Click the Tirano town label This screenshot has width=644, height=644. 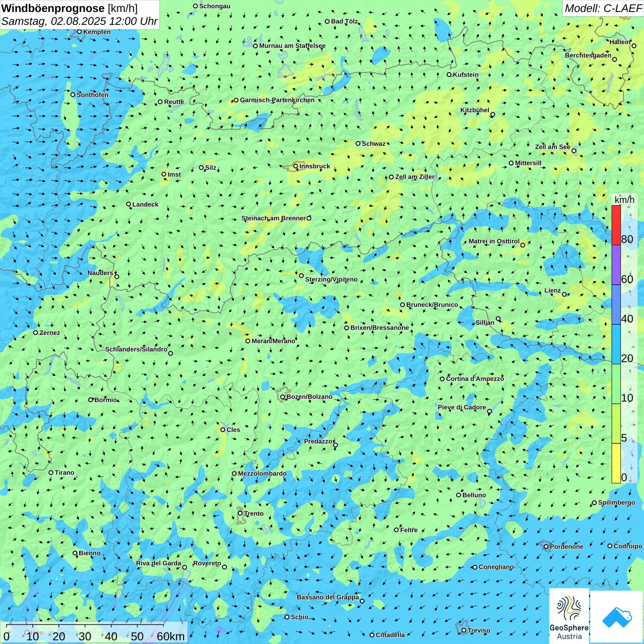click(64, 472)
